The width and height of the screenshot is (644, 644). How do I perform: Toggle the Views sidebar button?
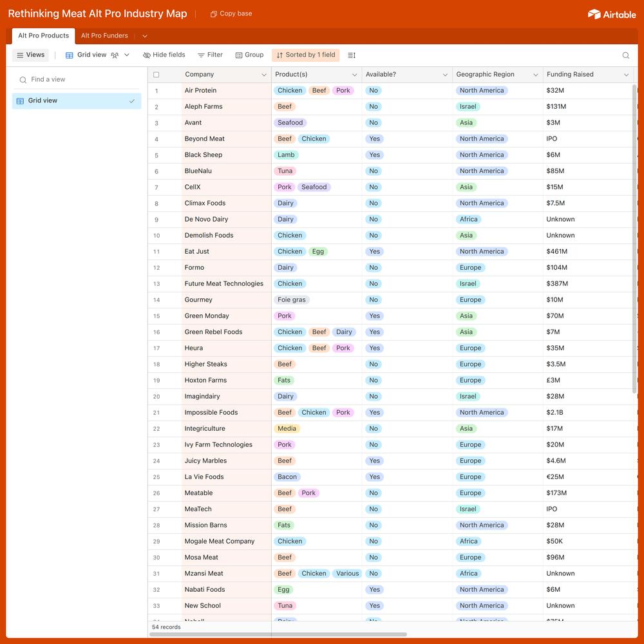[30, 55]
